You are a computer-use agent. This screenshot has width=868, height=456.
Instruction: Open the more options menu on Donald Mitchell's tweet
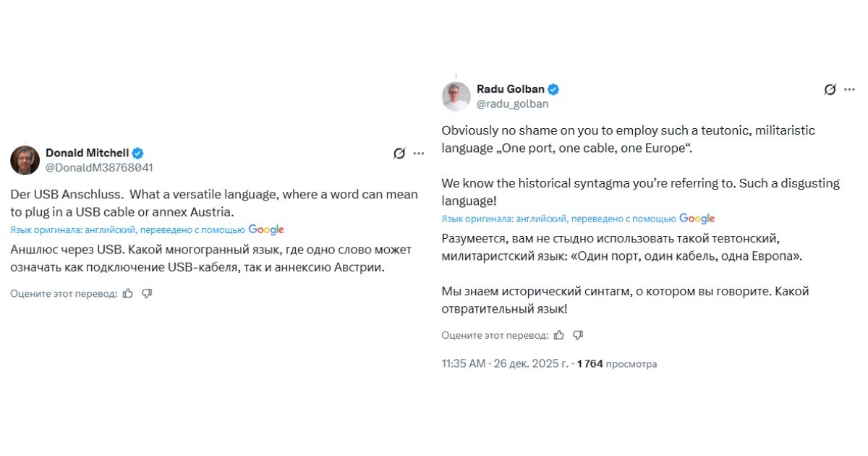[x=419, y=153]
